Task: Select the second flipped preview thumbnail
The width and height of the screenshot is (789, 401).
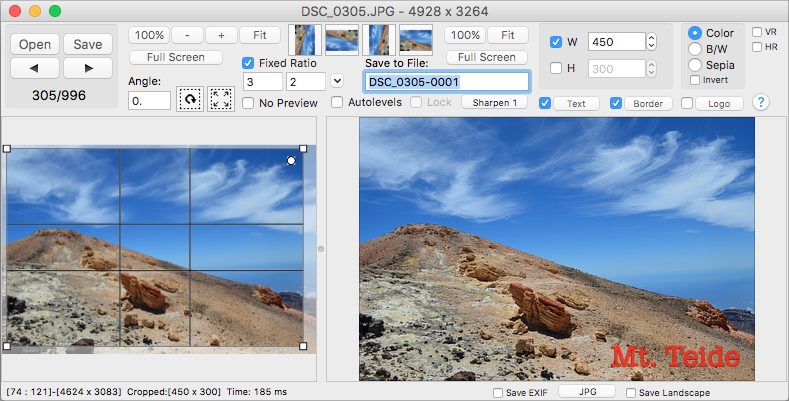Action: 342,40
